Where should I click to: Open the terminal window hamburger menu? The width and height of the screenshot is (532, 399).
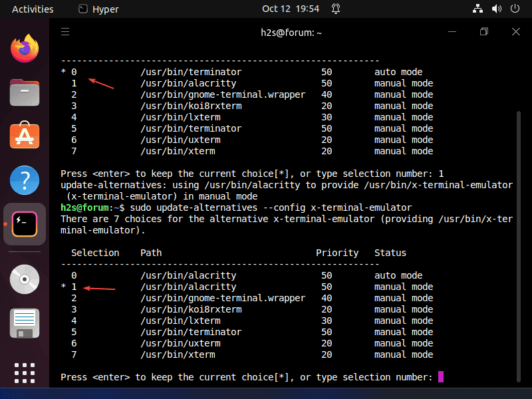tap(65, 31)
